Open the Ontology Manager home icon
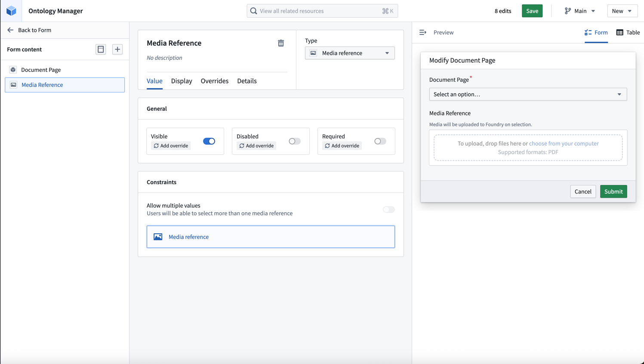 click(11, 10)
